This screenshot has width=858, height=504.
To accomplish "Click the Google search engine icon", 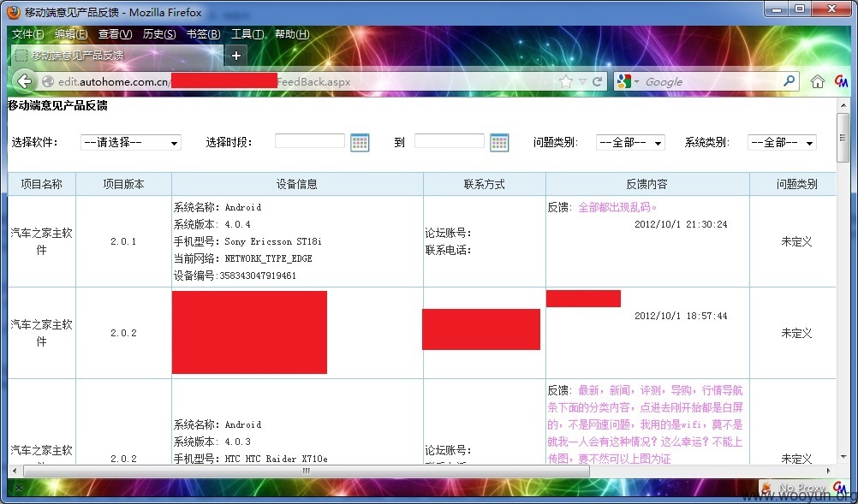I will 623,81.
